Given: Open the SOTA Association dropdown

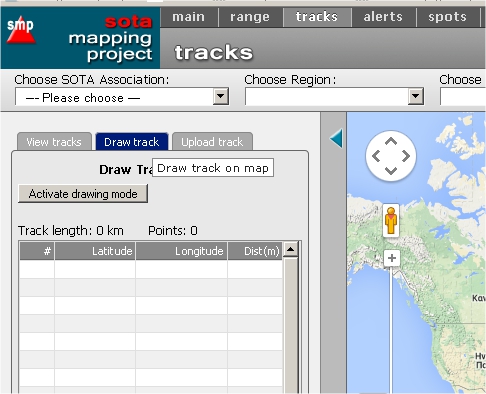Looking at the screenshot, I should point(122,97).
